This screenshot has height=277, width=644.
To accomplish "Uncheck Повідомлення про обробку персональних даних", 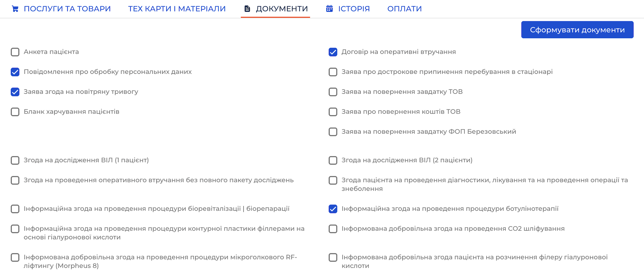I will click(15, 72).
